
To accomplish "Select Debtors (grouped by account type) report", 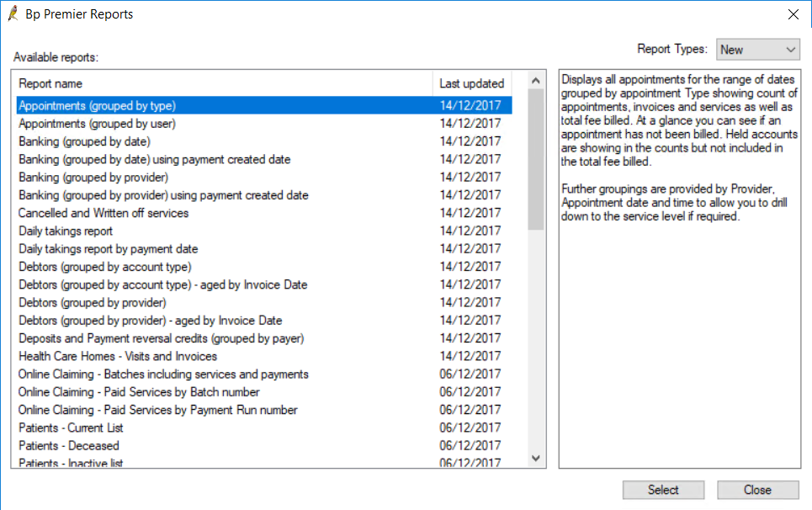I will click(264, 267).
